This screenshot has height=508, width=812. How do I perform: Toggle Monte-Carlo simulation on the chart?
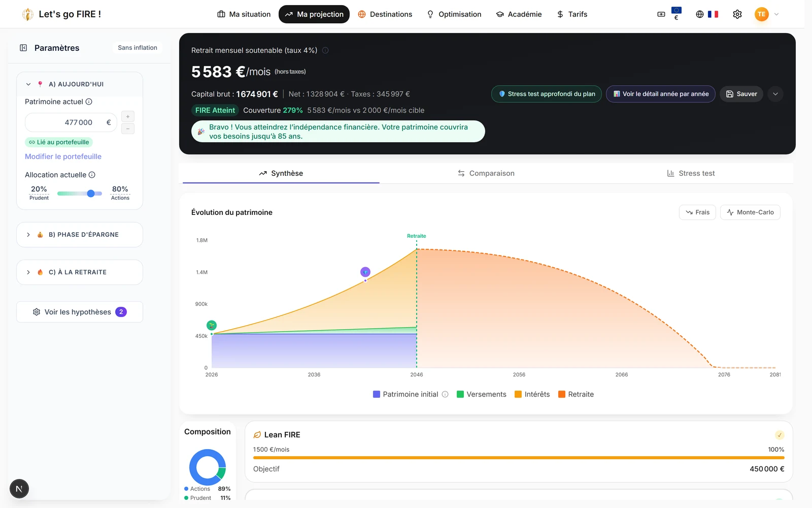point(750,212)
